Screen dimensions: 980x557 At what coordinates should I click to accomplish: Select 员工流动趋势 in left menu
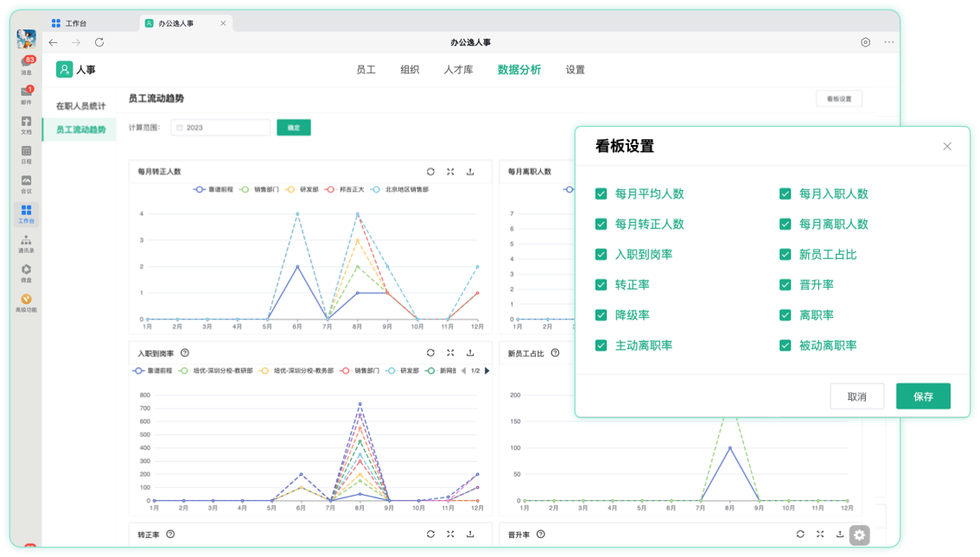(x=80, y=130)
